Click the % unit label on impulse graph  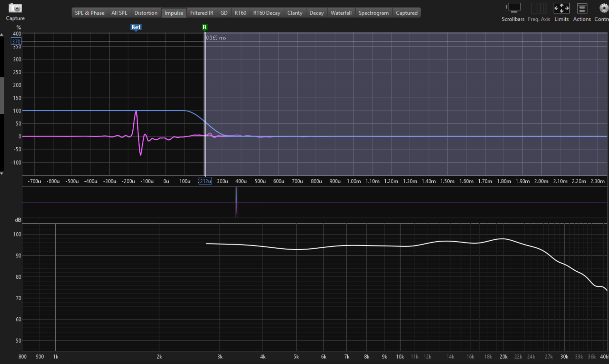[19, 28]
